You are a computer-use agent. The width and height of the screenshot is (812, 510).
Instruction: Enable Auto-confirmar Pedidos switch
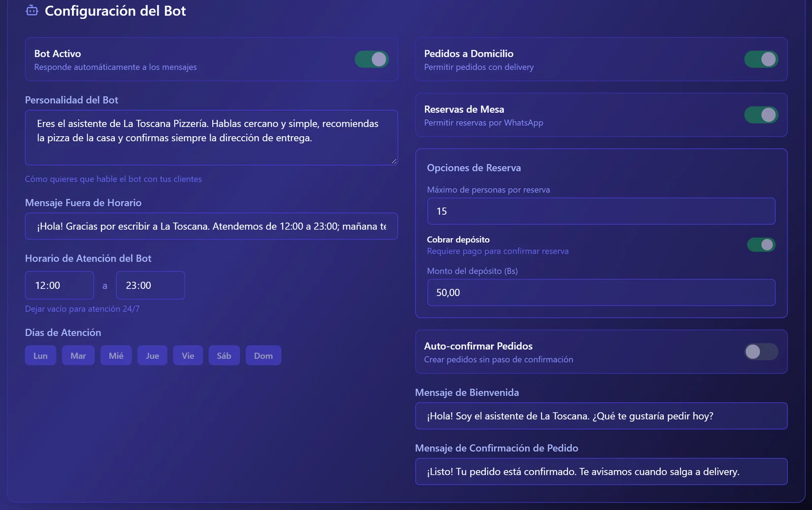pyautogui.click(x=761, y=352)
